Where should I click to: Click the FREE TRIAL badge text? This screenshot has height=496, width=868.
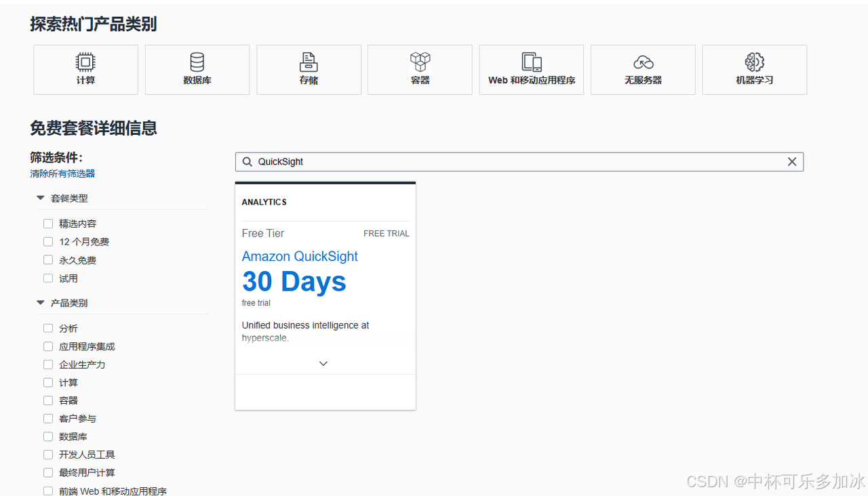[387, 234]
